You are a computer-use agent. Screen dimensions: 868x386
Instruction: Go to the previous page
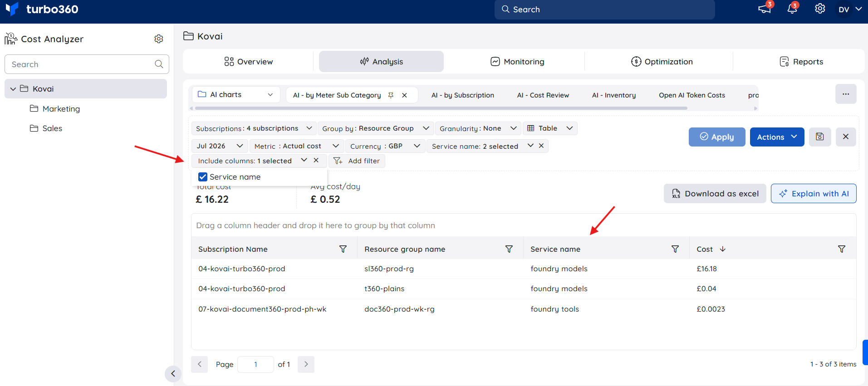(x=200, y=364)
